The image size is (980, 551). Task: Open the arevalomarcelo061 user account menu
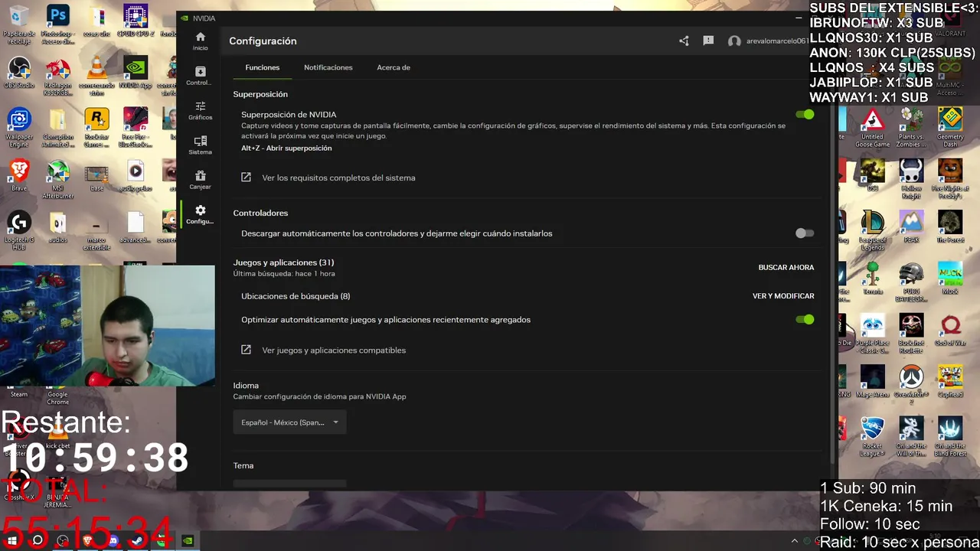pos(767,41)
